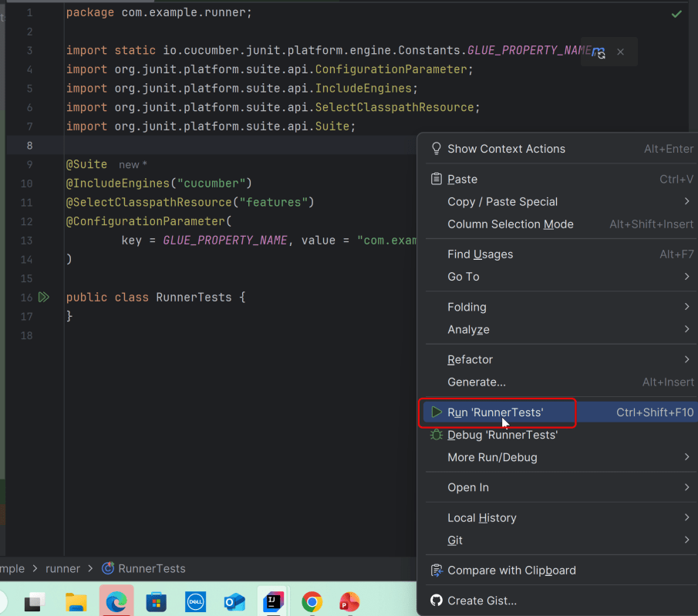Open Microsoft Store from the taskbar
The image size is (698, 616).
coord(156,601)
